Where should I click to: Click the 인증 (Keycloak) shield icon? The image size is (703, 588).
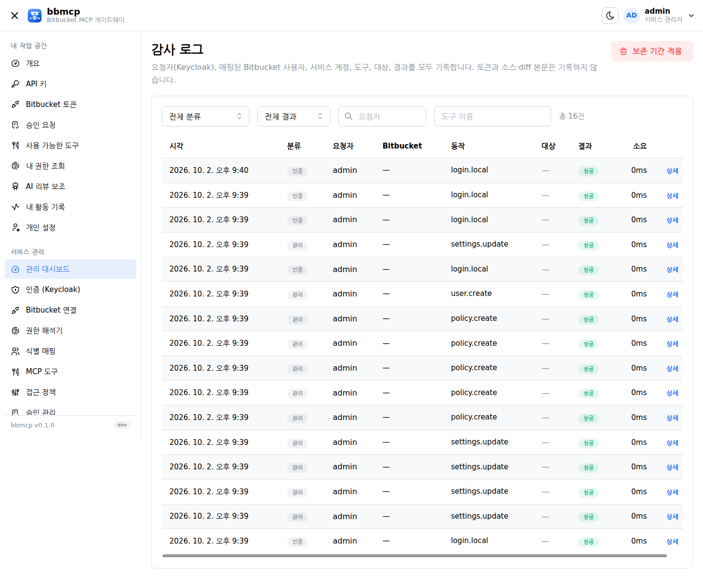[x=16, y=290]
